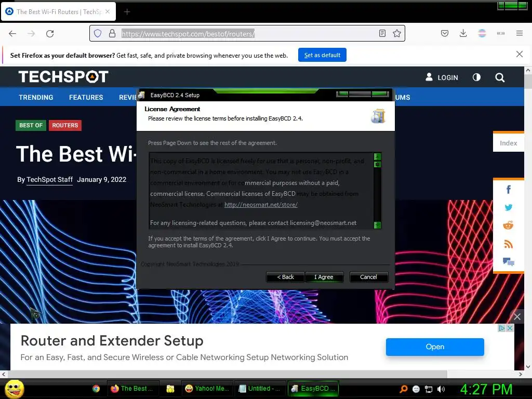Switch to Untitled Notepad taskbar item
532x399 pixels.
pos(260,389)
